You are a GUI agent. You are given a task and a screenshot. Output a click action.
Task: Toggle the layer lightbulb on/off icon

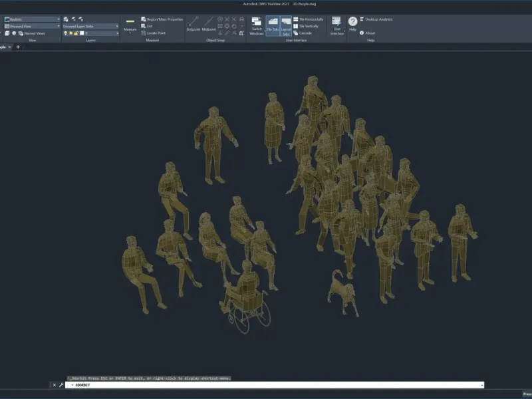(66, 33)
